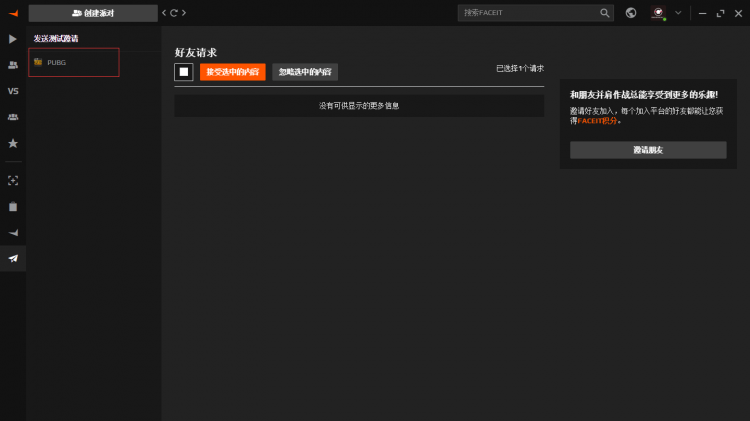The image size is (750, 421).
Task: Open the friends icon in sidebar
Action: (13, 65)
